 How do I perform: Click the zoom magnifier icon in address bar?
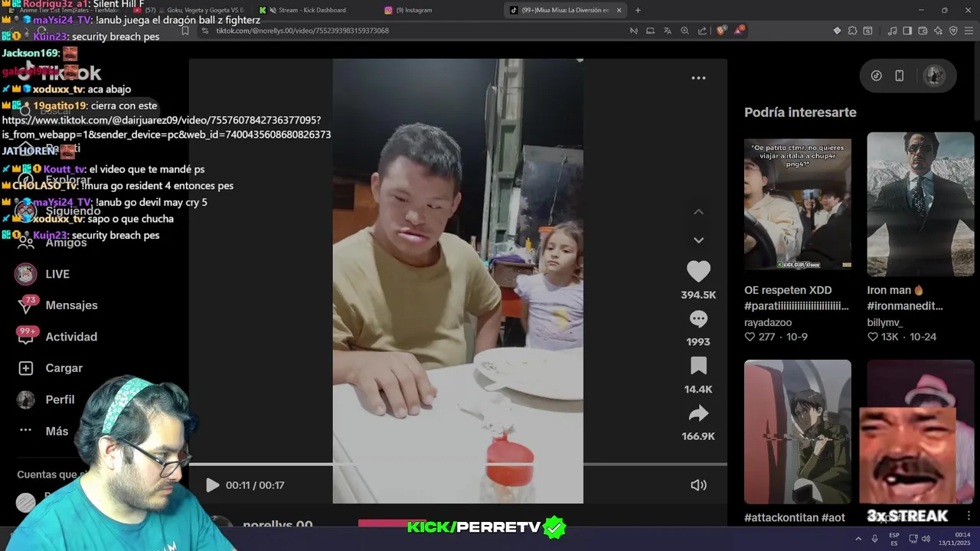pyautogui.click(x=685, y=31)
